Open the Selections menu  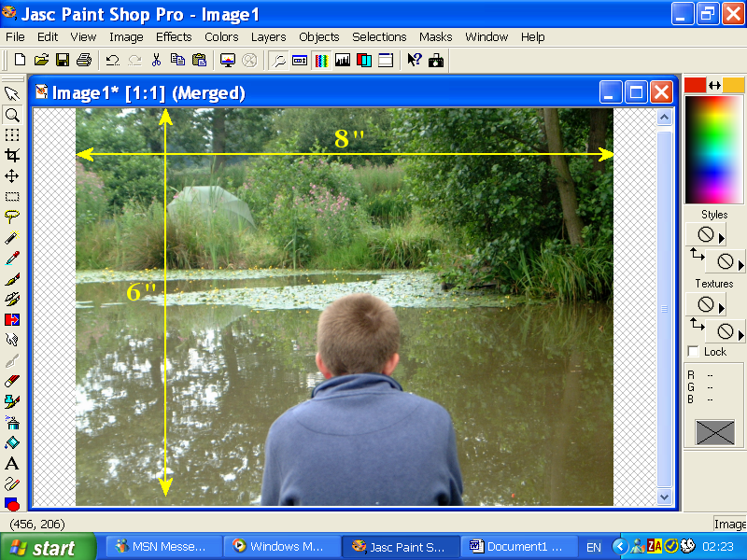point(379,37)
